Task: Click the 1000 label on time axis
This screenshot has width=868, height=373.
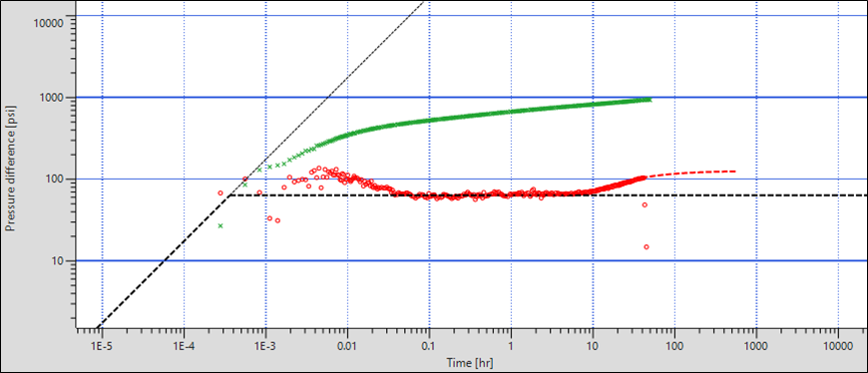Action: click(756, 346)
